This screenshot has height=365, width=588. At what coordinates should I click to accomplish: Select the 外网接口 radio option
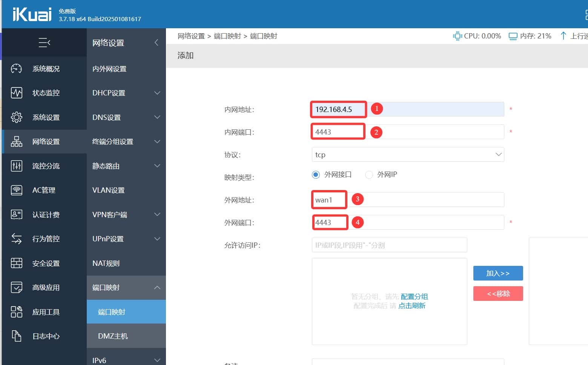[x=316, y=175]
